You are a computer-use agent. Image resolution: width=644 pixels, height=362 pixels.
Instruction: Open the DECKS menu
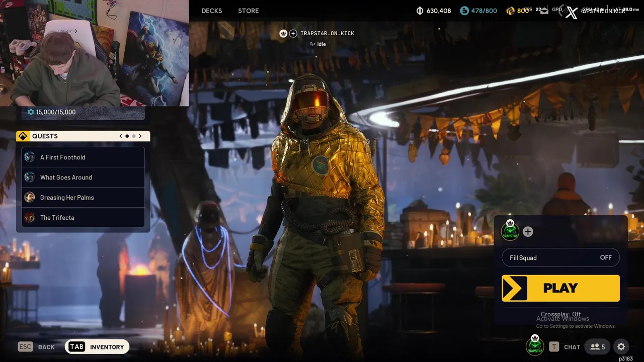point(212,11)
